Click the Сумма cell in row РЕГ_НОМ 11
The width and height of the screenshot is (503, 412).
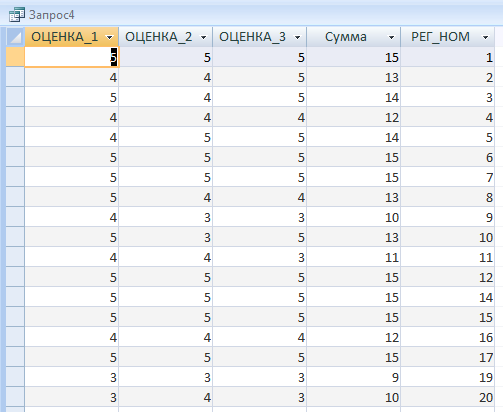[x=354, y=257]
